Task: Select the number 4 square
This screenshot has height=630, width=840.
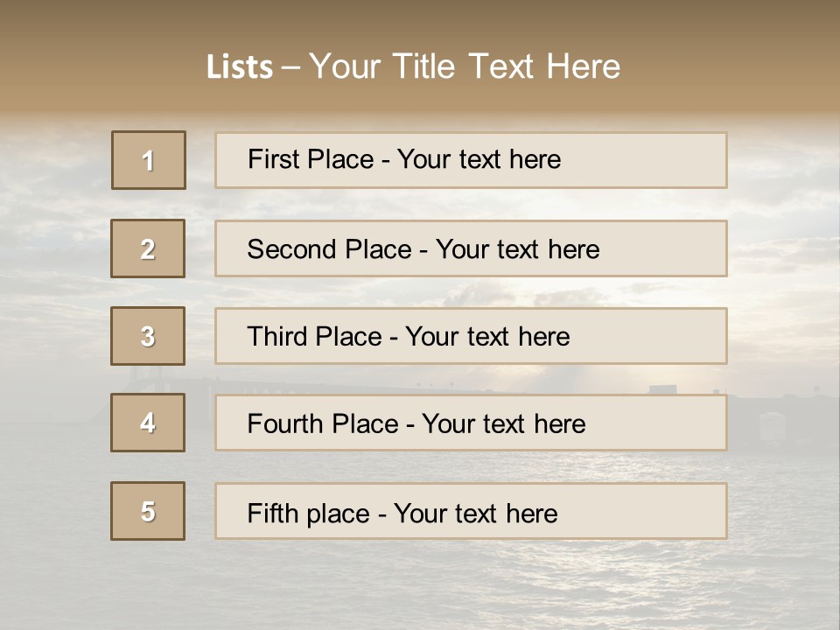Action: coord(148,423)
